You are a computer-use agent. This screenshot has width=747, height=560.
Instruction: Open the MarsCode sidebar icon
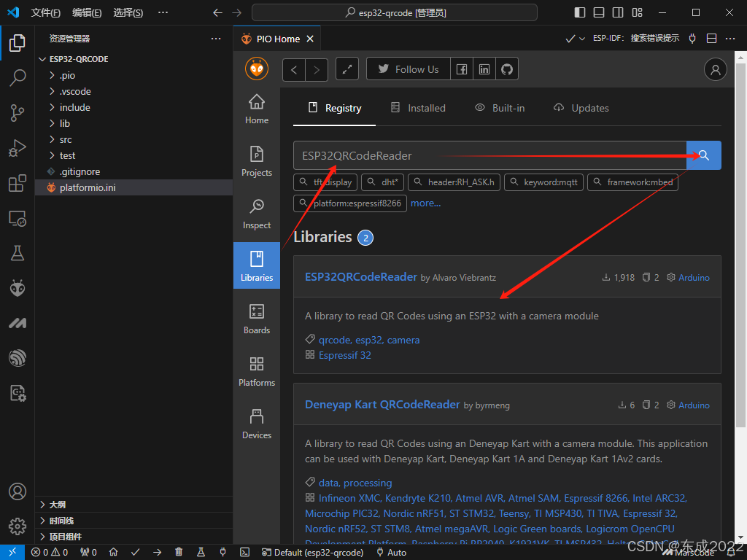coord(18,323)
